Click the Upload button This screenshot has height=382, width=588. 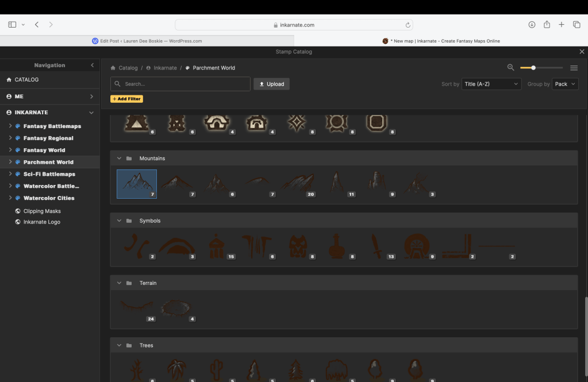coord(271,84)
